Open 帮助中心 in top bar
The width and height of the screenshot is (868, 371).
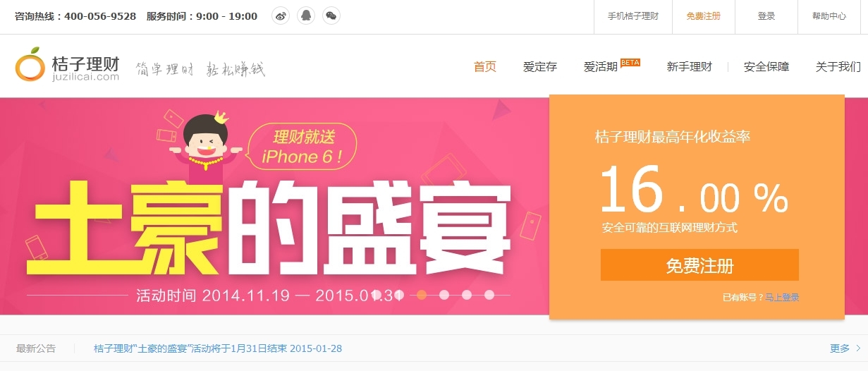[829, 16]
